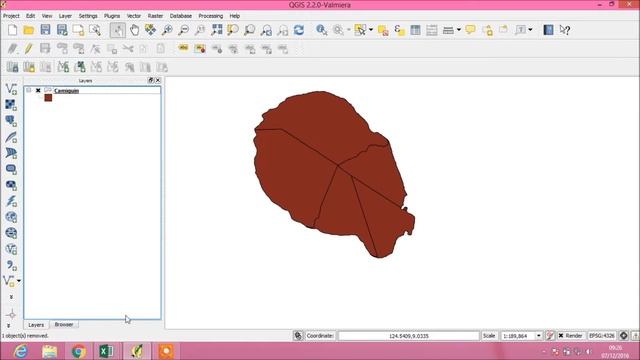640x360 pixels.
Task: Open the new vector layer dropdown in sidebar
Action: pos(19,281)
